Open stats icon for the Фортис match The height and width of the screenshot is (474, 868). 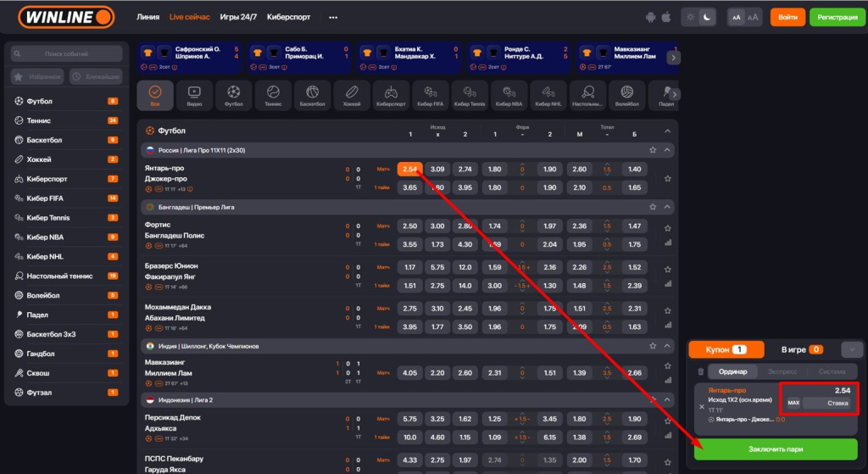(668, 242)
